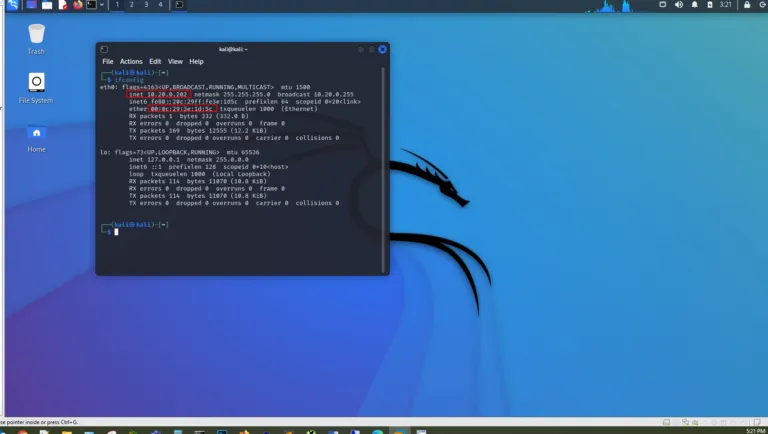
Task: Open the Edit menu in terminal
Action: coord(155,62)
